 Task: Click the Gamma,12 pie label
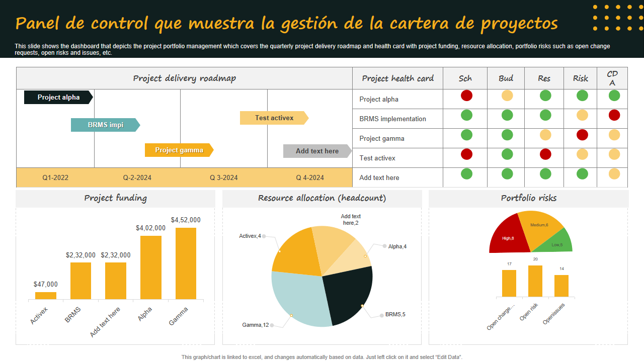pos(256,325)
